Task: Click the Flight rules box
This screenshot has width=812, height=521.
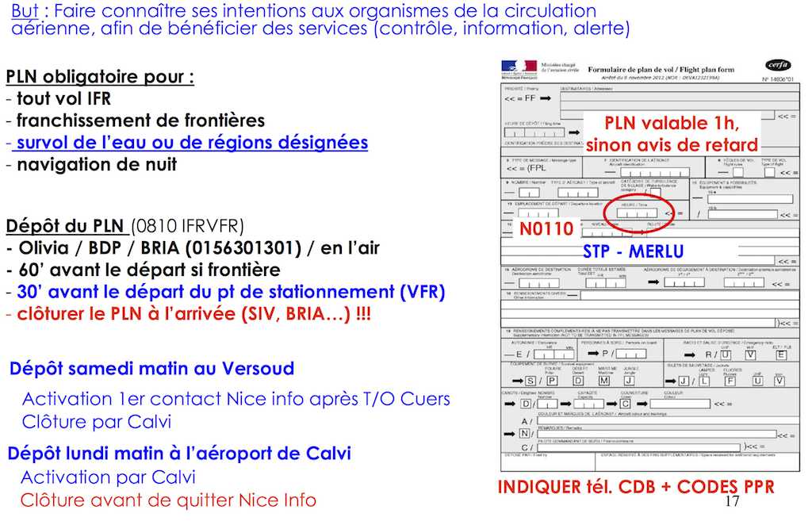Action: [738, 172]
